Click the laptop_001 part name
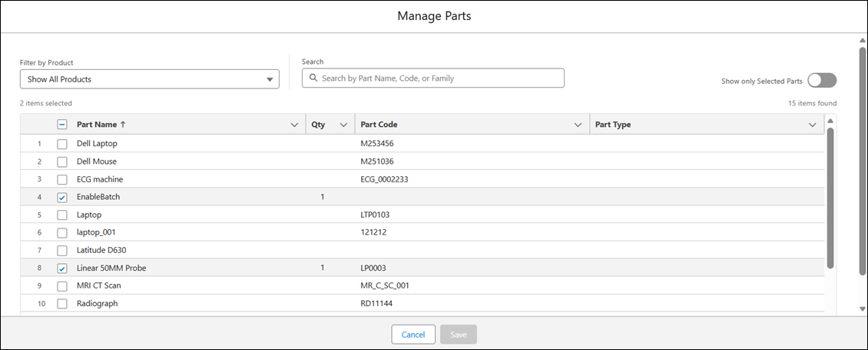 (x=96, y=232)
